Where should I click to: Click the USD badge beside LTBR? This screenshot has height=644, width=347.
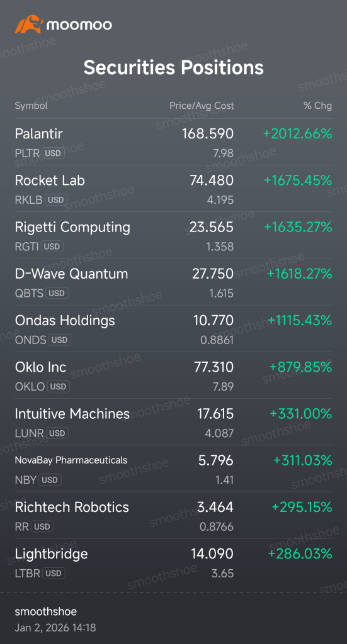(54, 574)
